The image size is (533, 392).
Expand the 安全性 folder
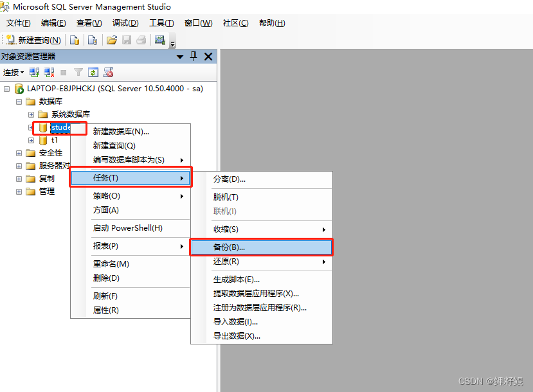(19, 153)
